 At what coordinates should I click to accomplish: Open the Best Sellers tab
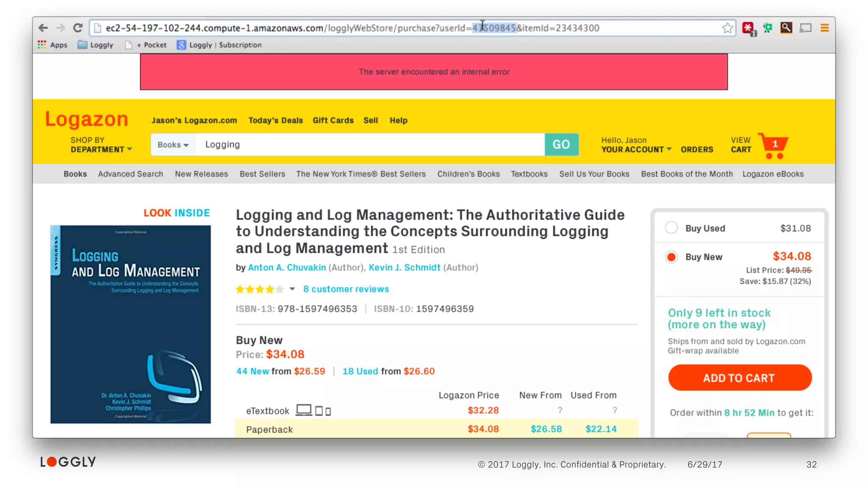[x=262, y=174]
